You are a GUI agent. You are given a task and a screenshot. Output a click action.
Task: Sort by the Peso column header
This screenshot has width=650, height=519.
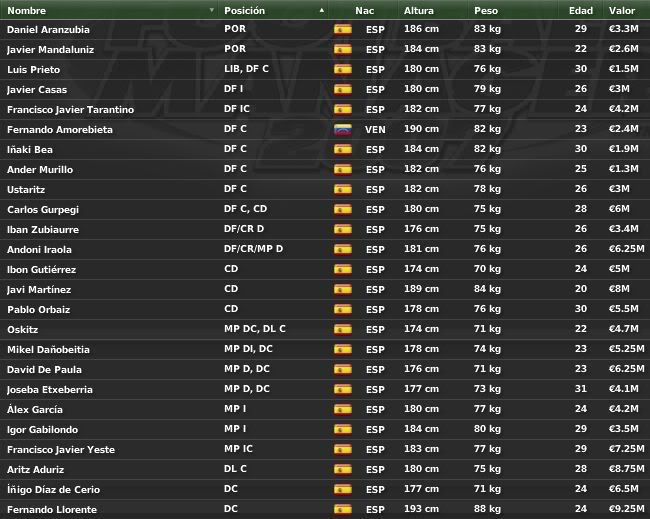486,10
